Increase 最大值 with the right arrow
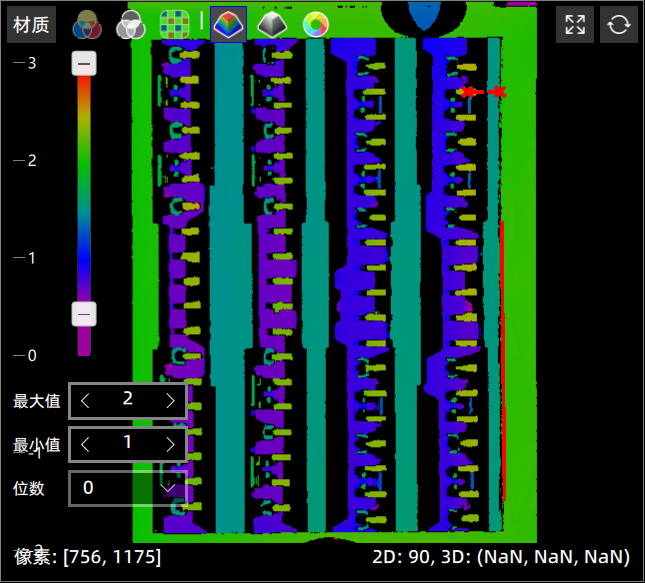 [170, 400]
